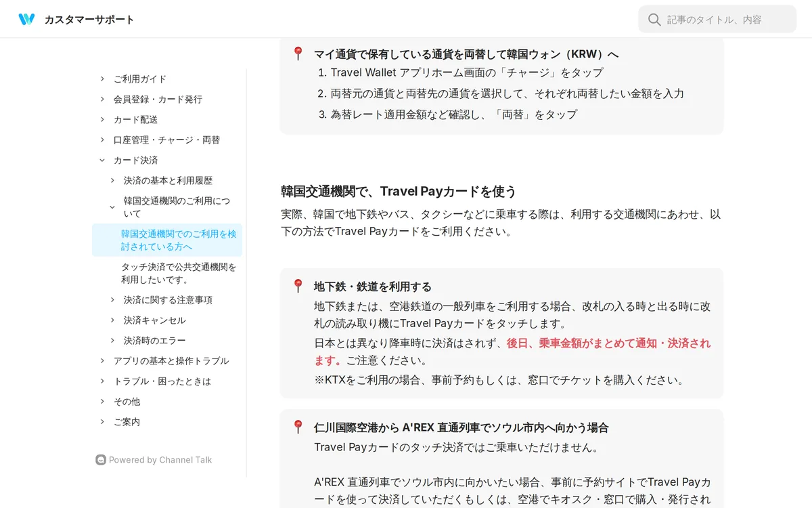Image resolution: width=812 pixels, height=508 pixels.
Task: Open トラブル・困ったときは category
Action: (162, 381)
